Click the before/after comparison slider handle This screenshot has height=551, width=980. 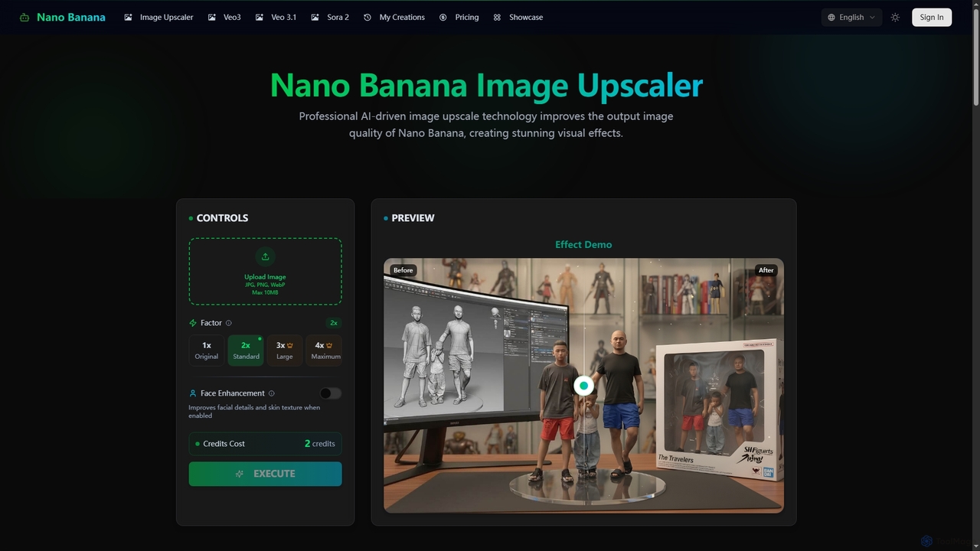(583, 386)
